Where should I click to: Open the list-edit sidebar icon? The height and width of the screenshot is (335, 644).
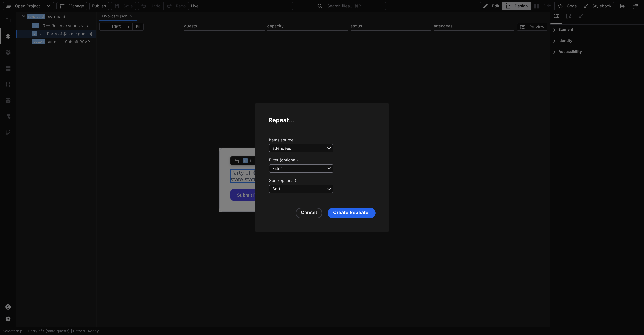tap(8, 116)
